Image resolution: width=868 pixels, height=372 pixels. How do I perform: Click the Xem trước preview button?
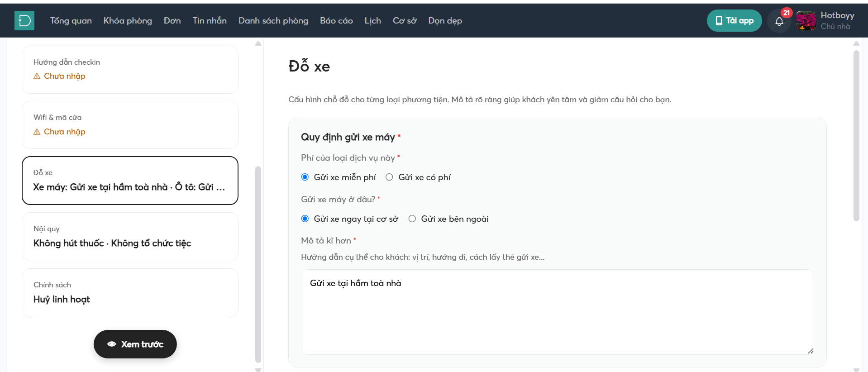click(135, 344)
